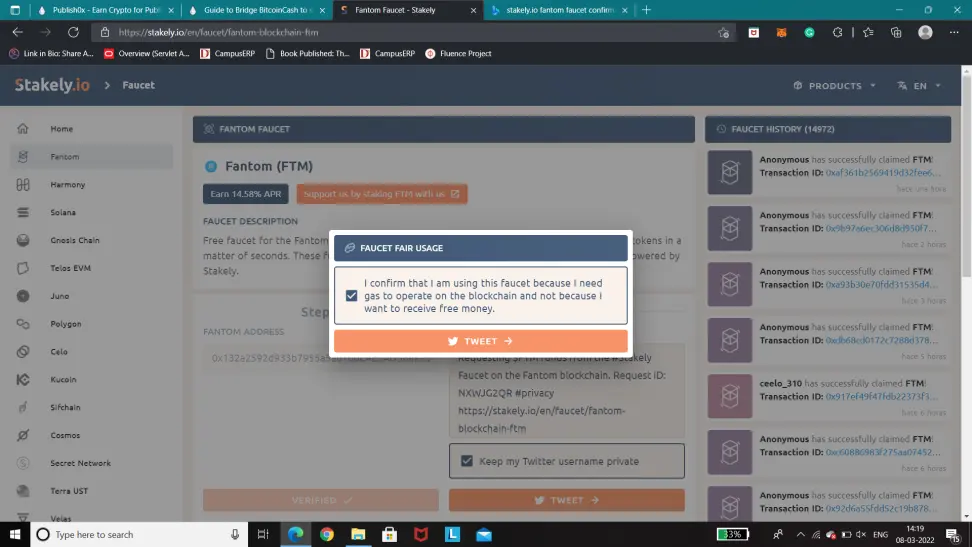Open the Home sidebar item

pos(61,128)
